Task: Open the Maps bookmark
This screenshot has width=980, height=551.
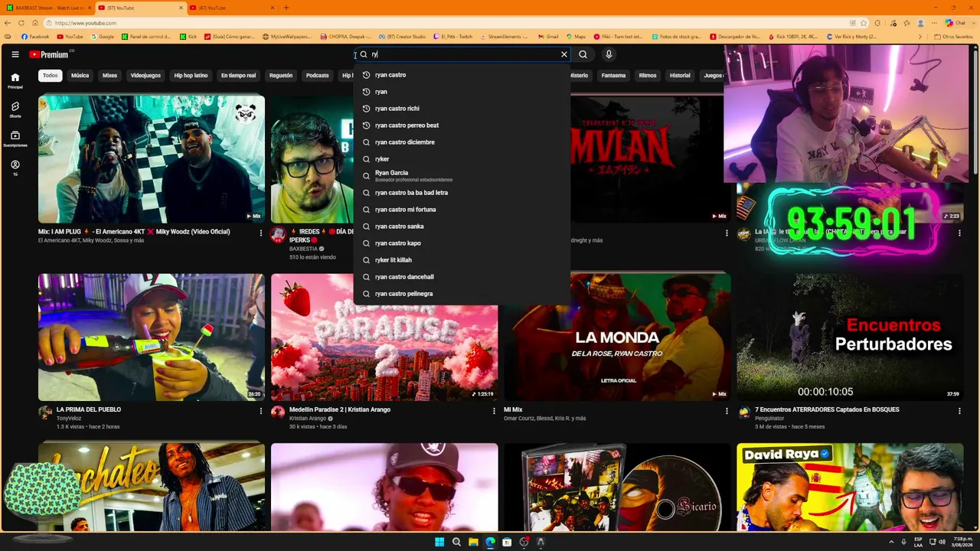Action: pyautogui.click(x=576, y=37)
